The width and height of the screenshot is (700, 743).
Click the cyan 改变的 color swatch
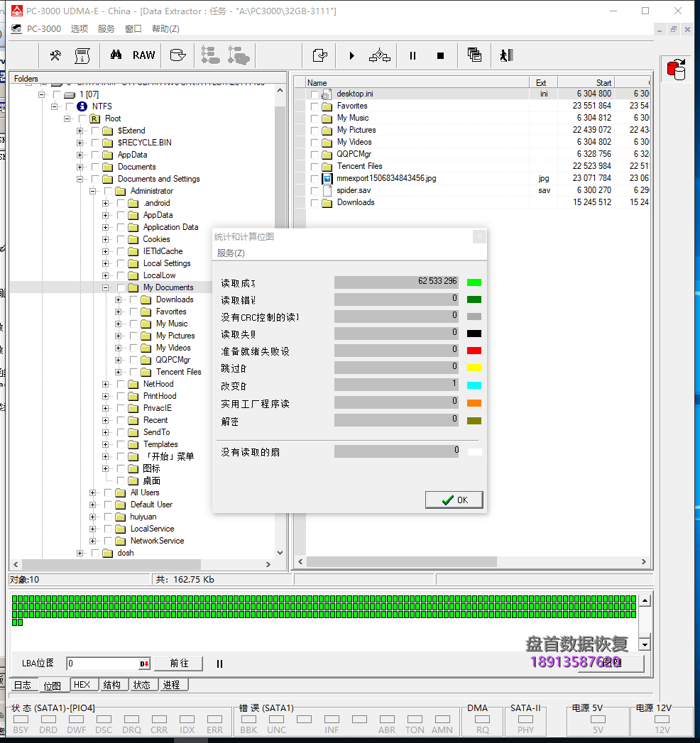tap(474, 385)
